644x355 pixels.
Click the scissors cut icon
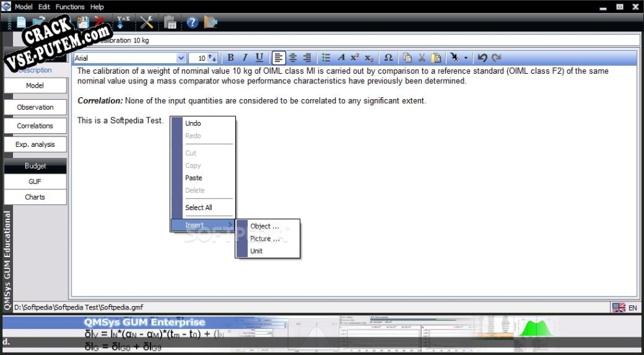[x=422, y=58]
